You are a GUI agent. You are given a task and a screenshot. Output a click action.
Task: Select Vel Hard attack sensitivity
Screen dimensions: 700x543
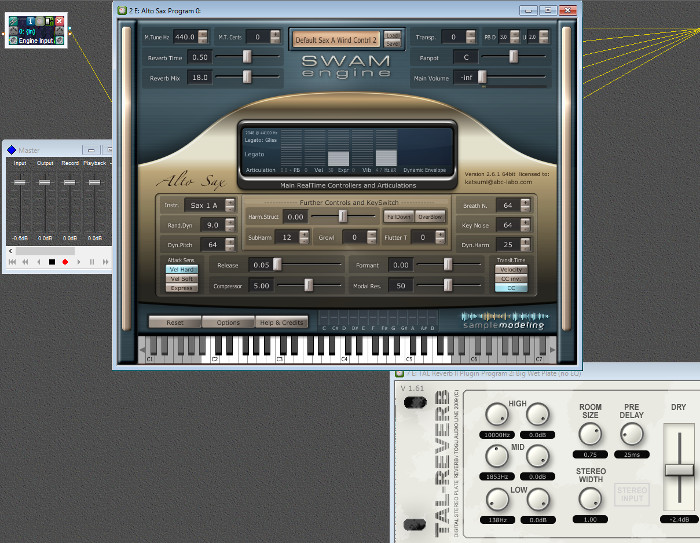(x=182, y=269)
